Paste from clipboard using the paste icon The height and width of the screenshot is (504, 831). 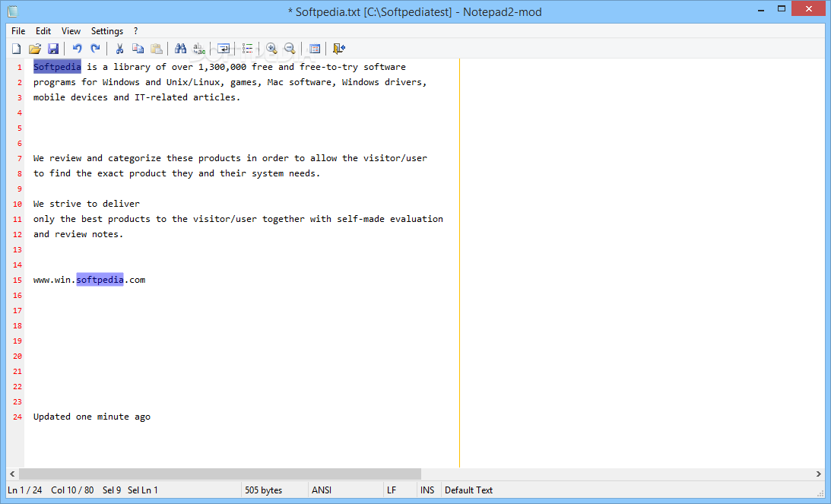point(157,49)
